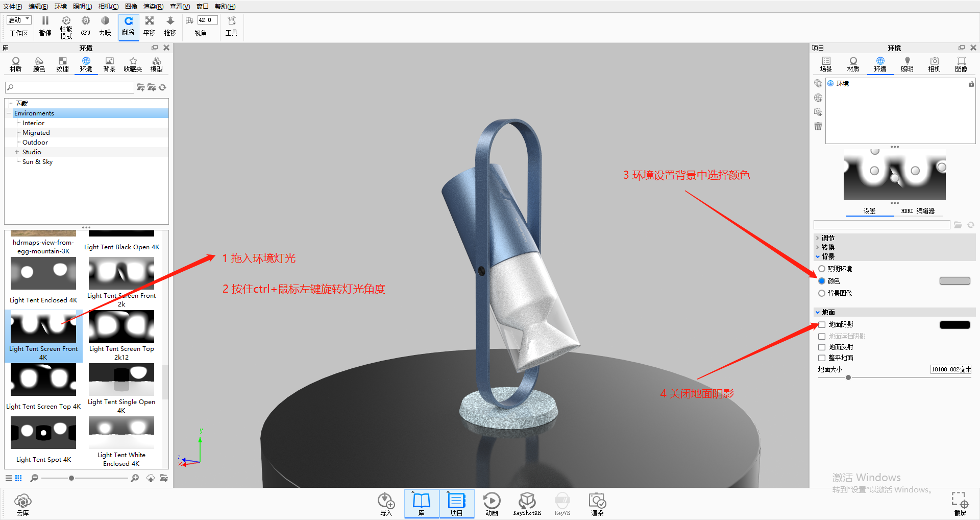
Task: Open project Scene (场景) tab
Action: click(826, 65)
